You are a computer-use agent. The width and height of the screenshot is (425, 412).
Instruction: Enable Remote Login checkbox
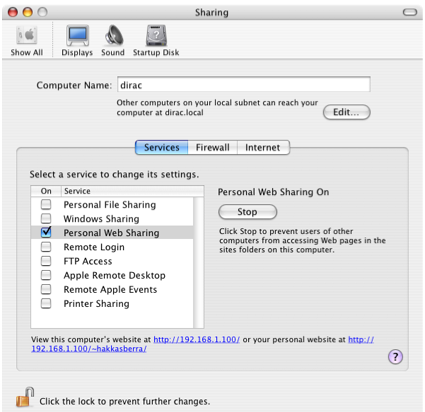point(46,247)
